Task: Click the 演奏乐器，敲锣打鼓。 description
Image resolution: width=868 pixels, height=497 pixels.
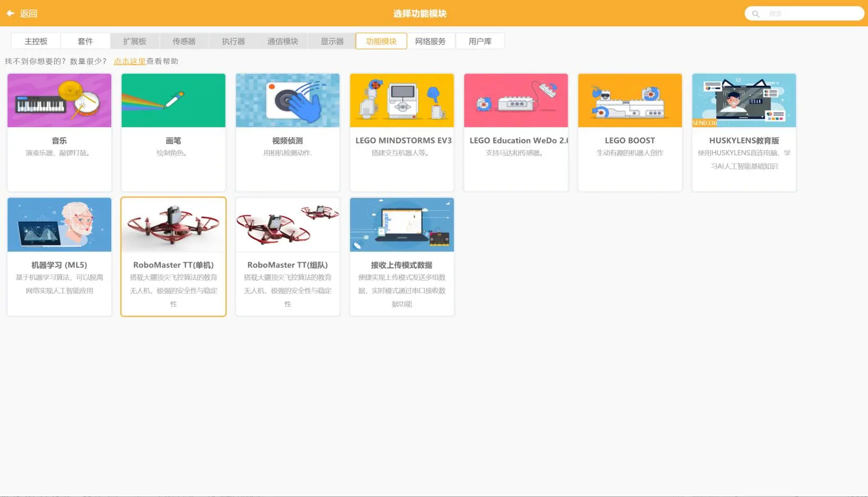Action: pyautogui.click(x=59, y=153)
